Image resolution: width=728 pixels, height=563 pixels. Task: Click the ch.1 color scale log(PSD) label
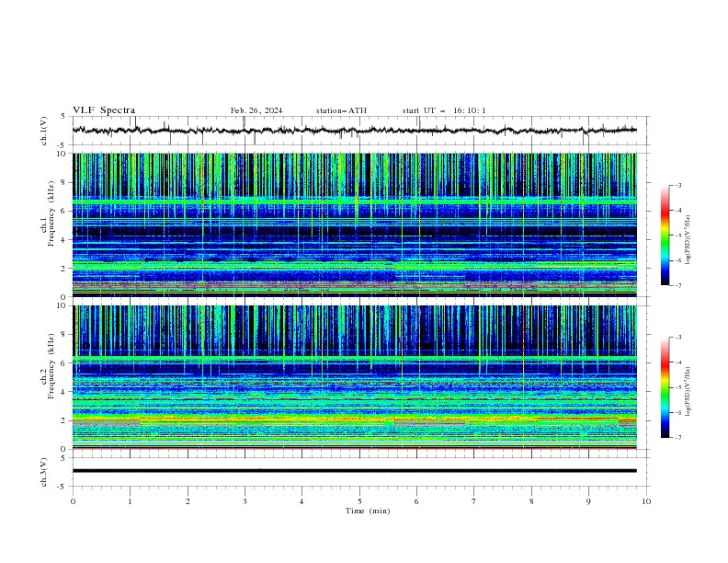coord(688,240)
